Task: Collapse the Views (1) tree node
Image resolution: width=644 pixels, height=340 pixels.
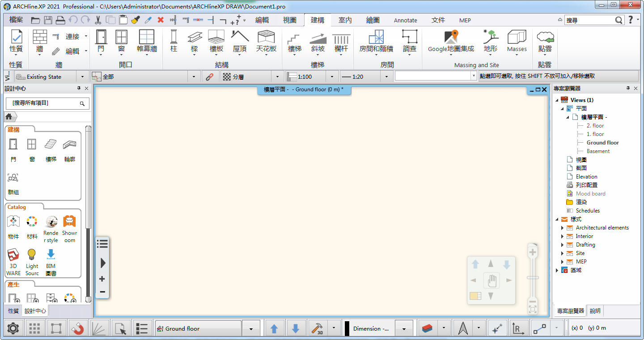Action: [x=557, y=100]
